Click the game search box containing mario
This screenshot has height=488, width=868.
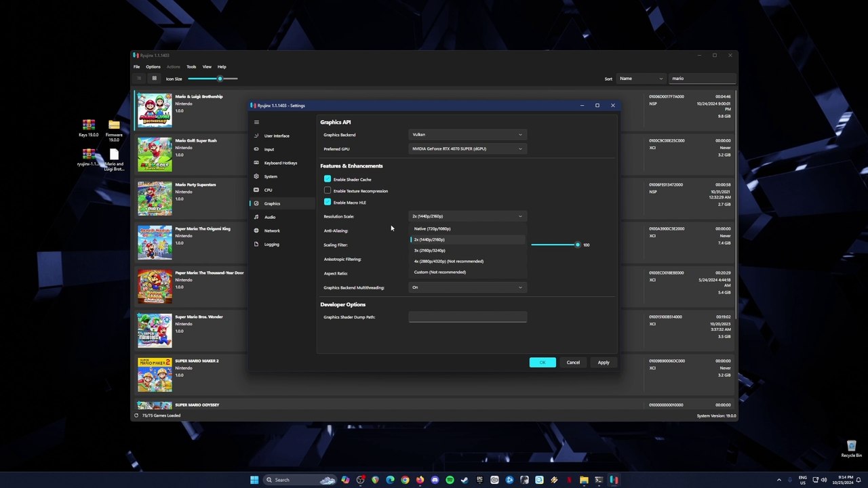[702, 79]
